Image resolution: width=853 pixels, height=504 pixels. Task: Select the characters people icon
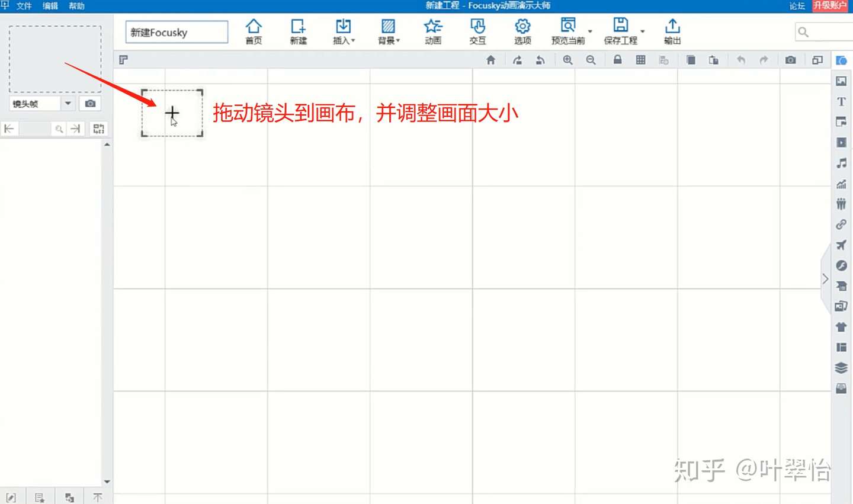[841, 204]
